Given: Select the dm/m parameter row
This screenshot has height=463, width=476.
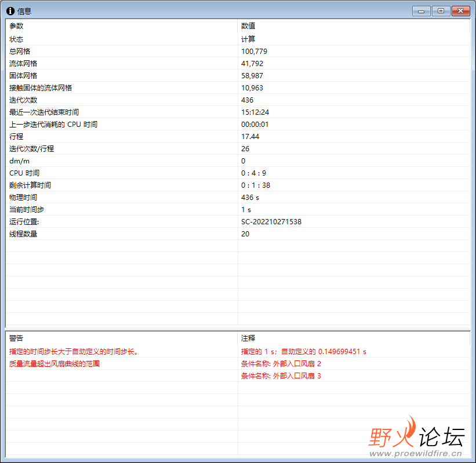Looking at the screenshot, I should click(238, 161).
